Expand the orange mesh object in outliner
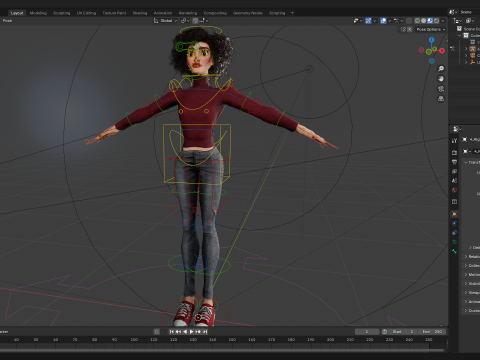Viewport: 480px width, 360px height. [466, 55]
